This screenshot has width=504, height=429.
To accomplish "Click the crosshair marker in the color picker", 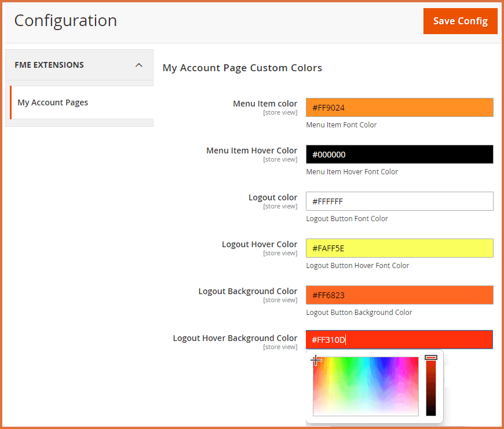I will 316,361.
